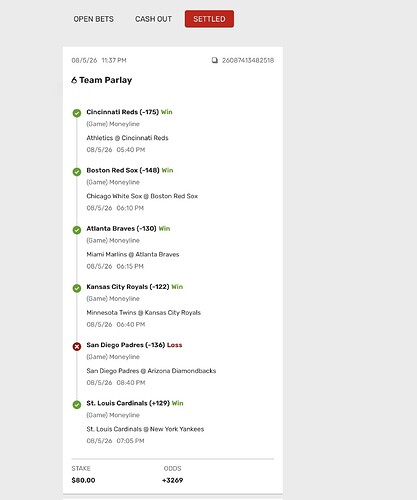417x500 pixels.
Task: Click the bet ID number 26087413482518
Action: (248, 60)
